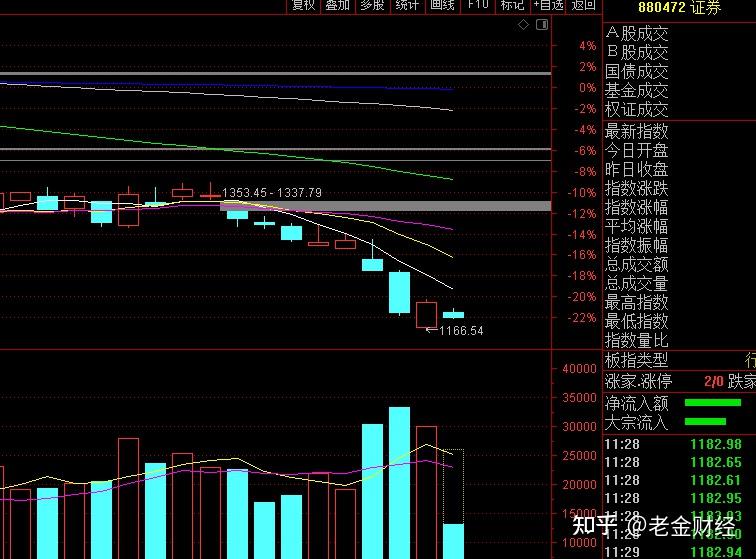Select the tick price 1182.95
The width and height of the screenshot is (756, 559).
[x=716, y=498]
